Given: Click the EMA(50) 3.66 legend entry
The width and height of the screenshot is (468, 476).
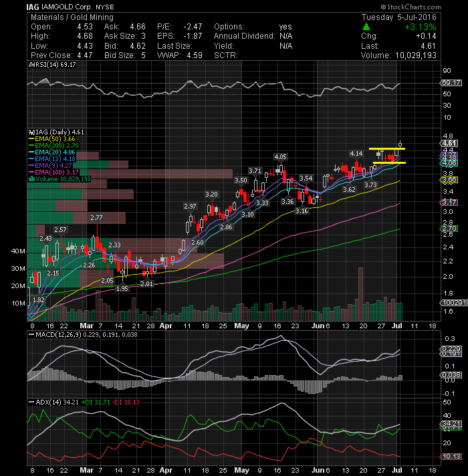Looking at the screenshot, I should (x=52, y=139).
